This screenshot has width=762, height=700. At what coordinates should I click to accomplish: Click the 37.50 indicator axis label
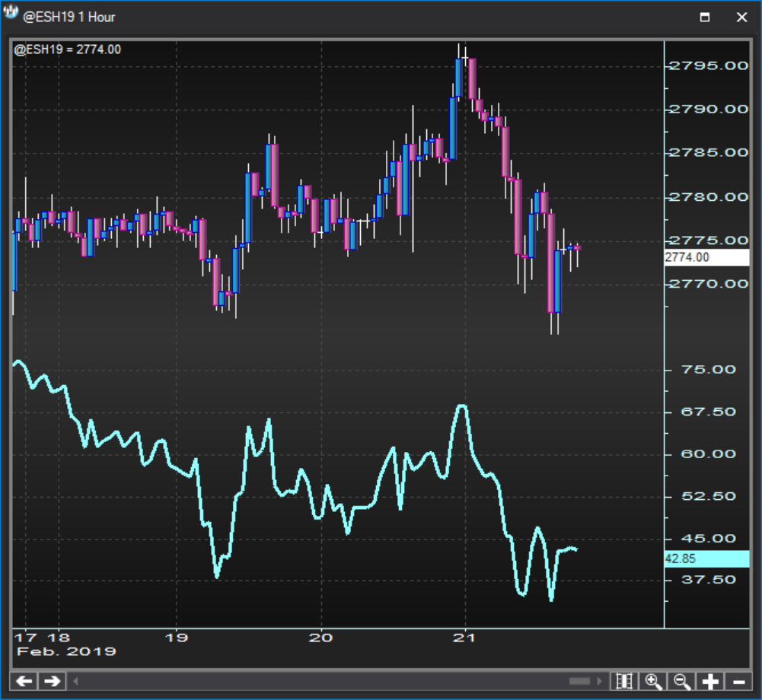click(x=709, y=580)
